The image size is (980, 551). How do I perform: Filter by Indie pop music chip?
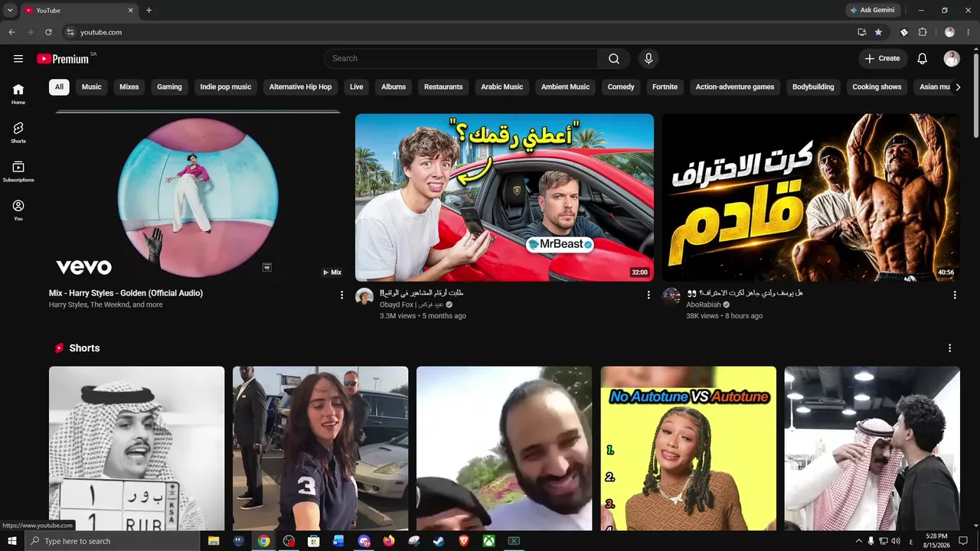tap(226, 87)
